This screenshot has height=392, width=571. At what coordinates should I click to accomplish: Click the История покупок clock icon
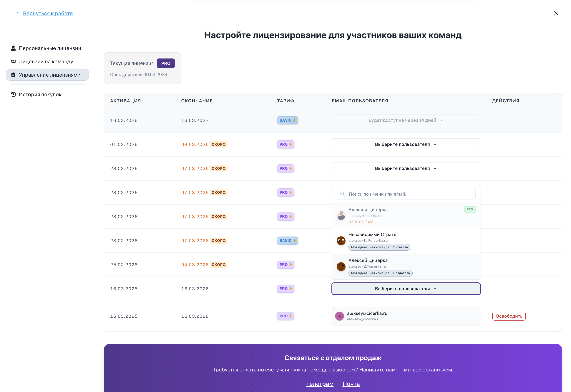(x=13, y=94)
